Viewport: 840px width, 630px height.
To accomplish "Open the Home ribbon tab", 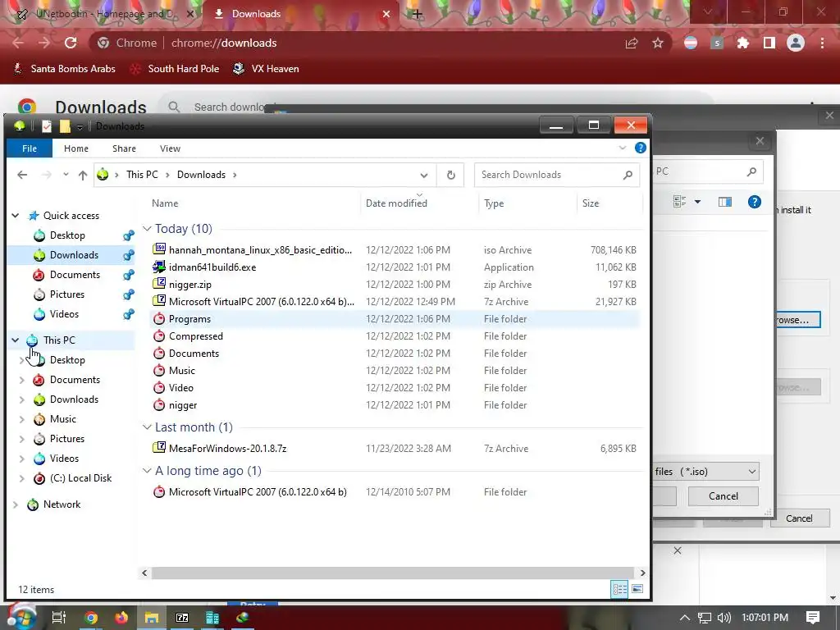I will pos(76,148).
